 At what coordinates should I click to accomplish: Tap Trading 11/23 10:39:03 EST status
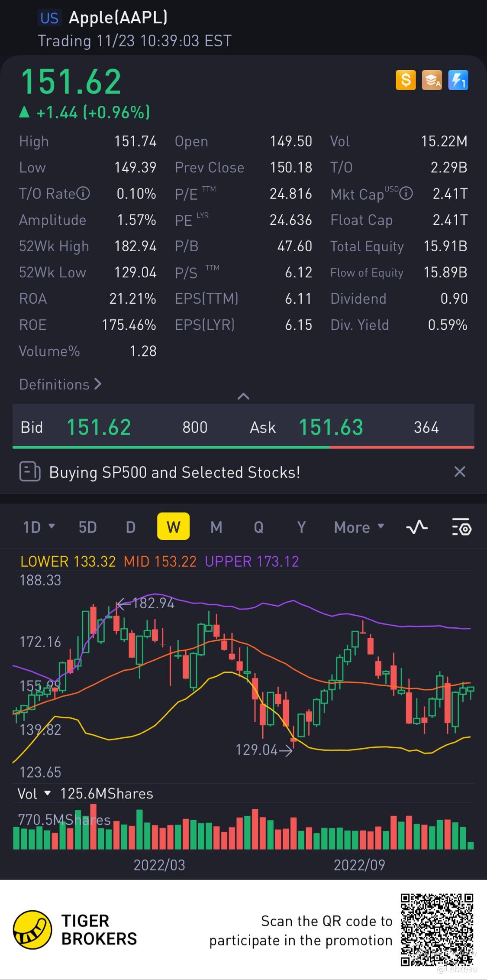[x=135, y=41]
